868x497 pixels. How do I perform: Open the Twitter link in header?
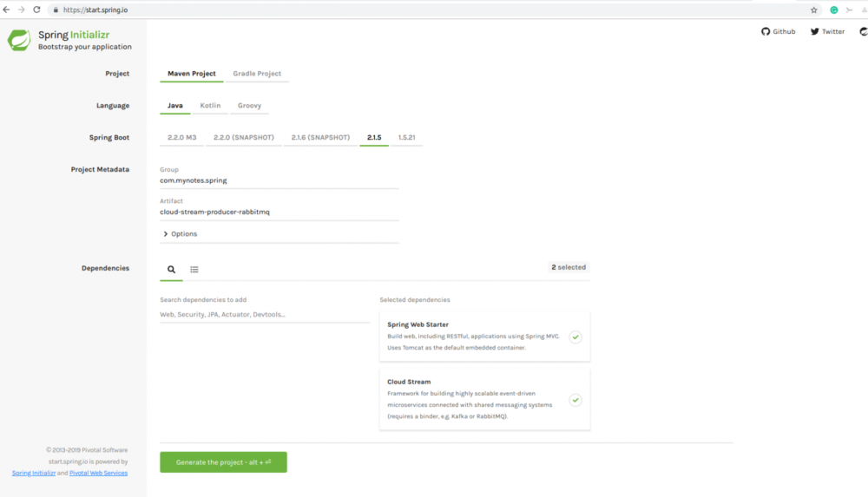tap(827, 31)
